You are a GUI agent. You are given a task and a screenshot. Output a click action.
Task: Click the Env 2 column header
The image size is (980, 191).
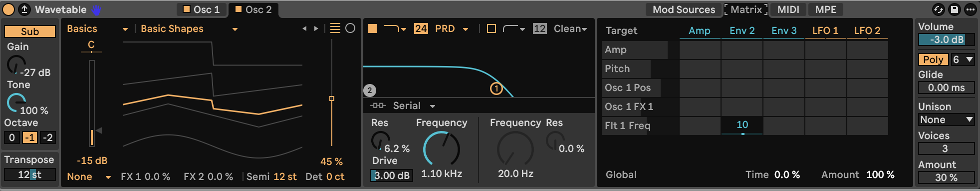coord(742,30)
